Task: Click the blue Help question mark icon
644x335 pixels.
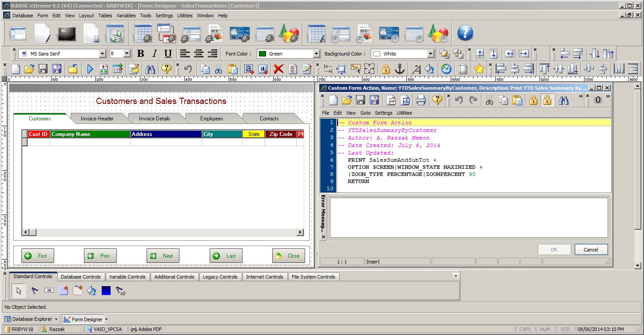Action: pos(465,33)
